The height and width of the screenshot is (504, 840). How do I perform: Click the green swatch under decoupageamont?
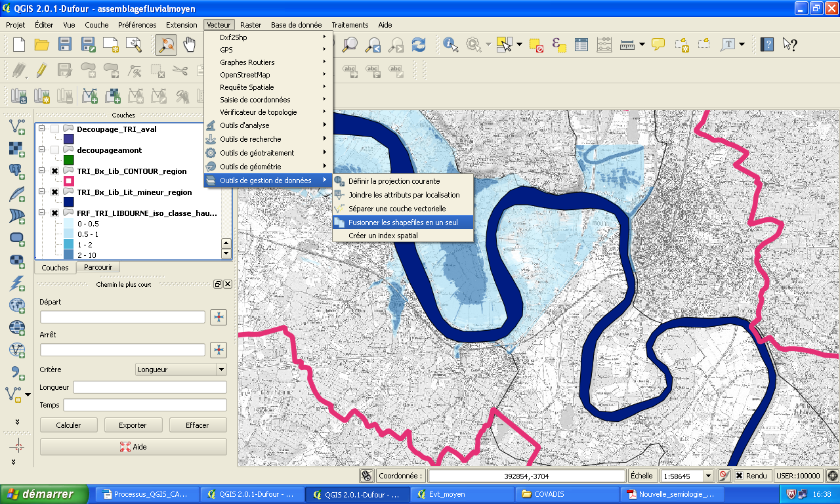[69, 160]
